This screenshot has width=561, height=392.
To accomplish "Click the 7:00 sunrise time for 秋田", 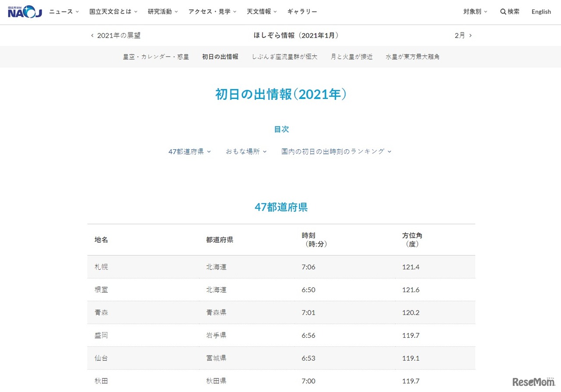I will point(309,381).
